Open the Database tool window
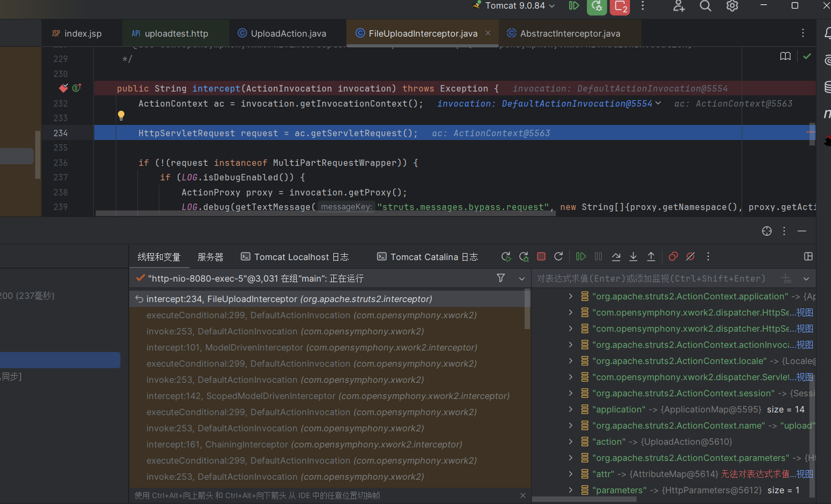 pyautogui.click(x=827, y=87)
